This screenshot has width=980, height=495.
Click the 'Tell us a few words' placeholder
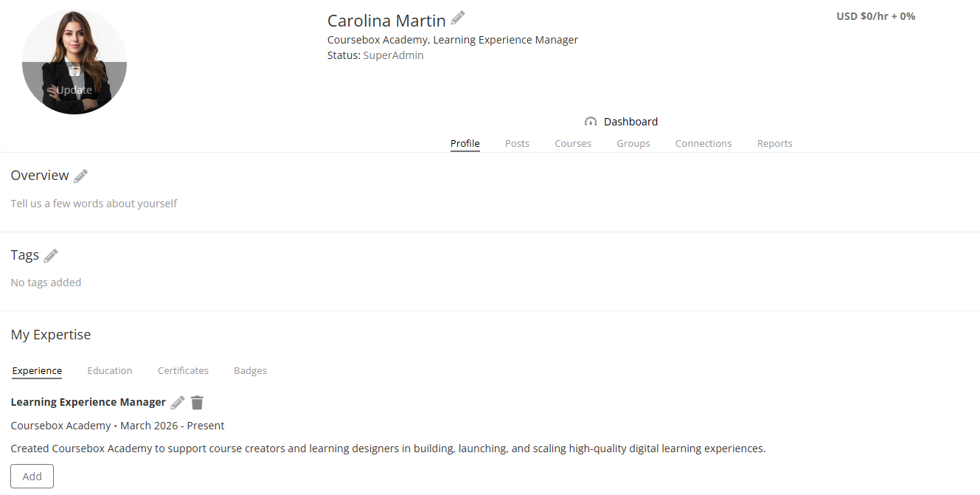pos(94,204)
